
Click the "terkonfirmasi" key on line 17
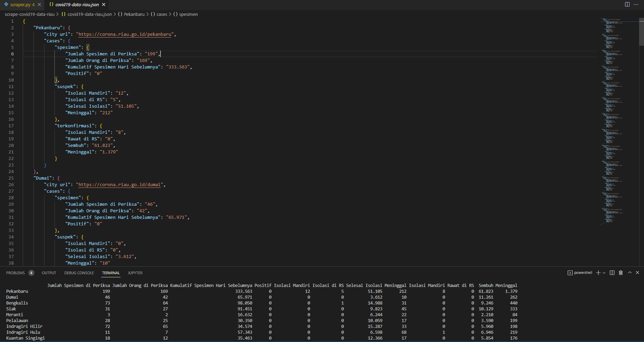[74, 126]
